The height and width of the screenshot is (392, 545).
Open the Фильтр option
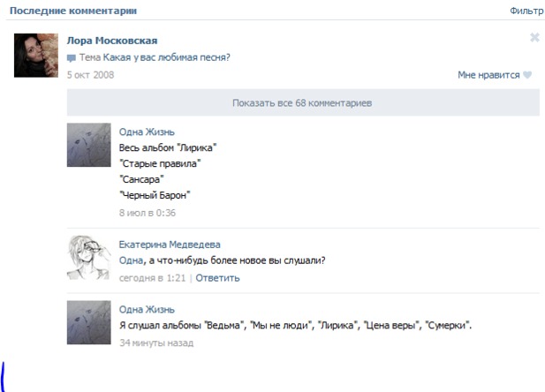click(526, 11)
